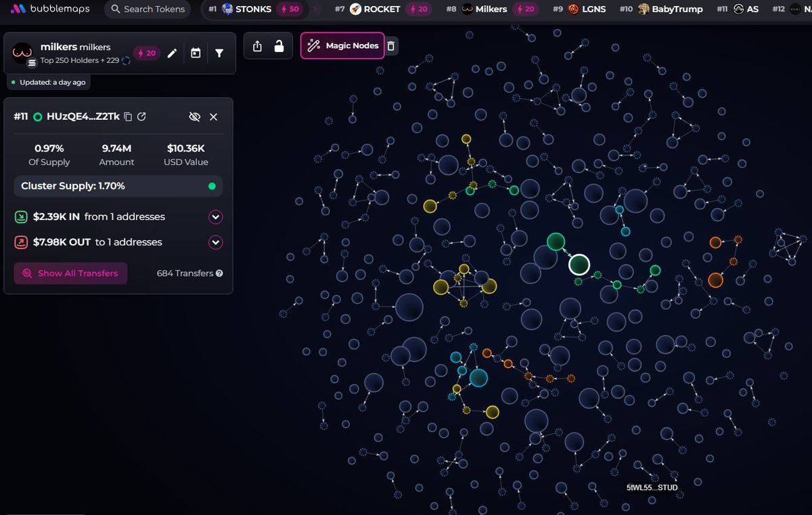812x515 pixels.
Task: Click the $10.36K USD Value
Action: click(186, 148)
